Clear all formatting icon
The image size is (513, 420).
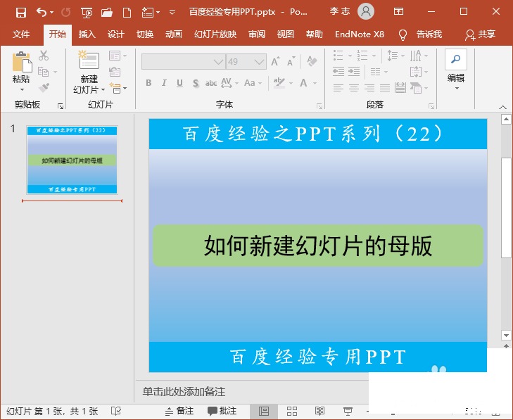(312, 61)
